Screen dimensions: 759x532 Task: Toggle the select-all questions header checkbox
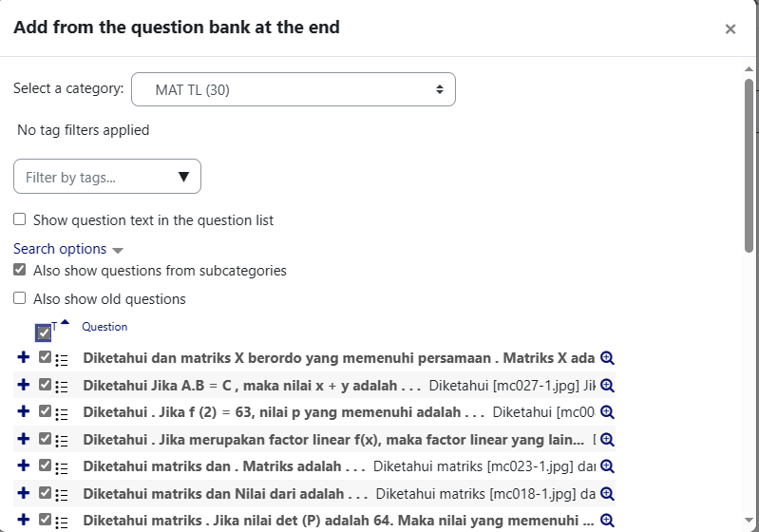[x=44, y=333]
